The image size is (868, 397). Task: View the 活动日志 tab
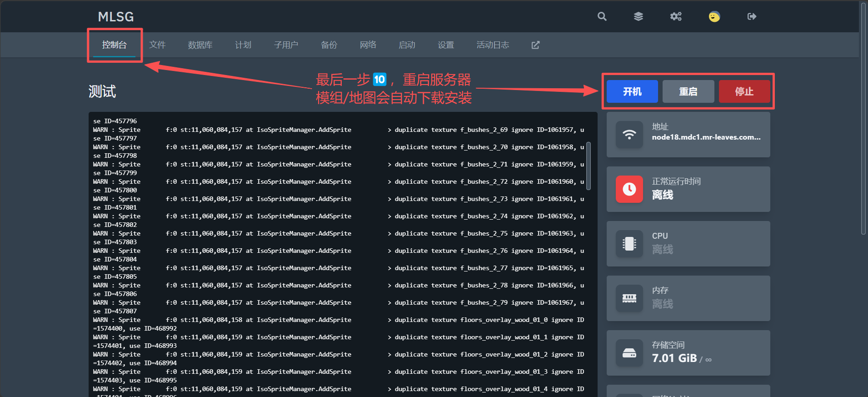coord(493,45)
